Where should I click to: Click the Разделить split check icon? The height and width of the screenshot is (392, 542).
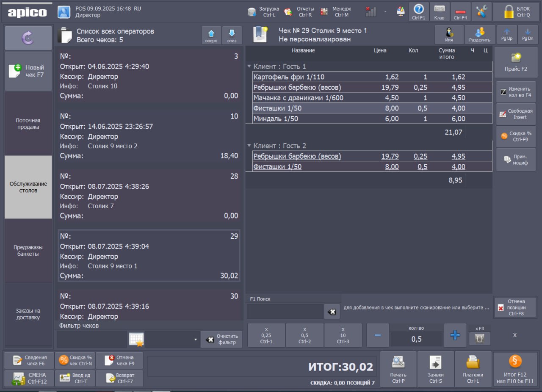coord(480,34)
